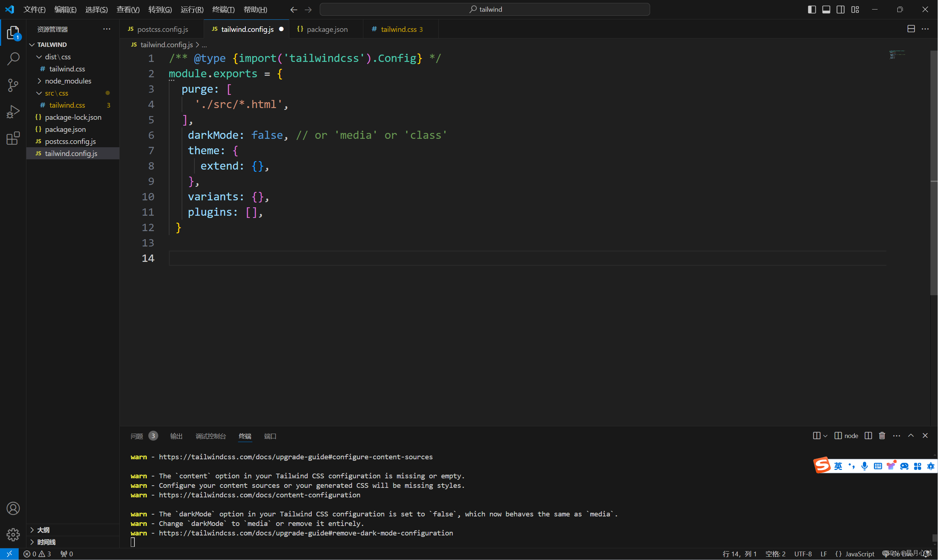Viewport: 938px width, 560px height.
Task: Kill terminal with trash icon
Action: point(882,436)
